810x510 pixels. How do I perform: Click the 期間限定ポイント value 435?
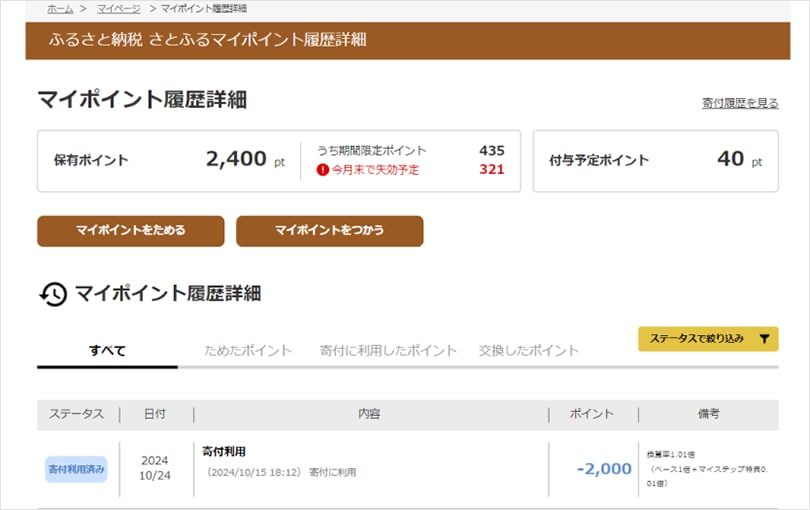coord(492,150)
